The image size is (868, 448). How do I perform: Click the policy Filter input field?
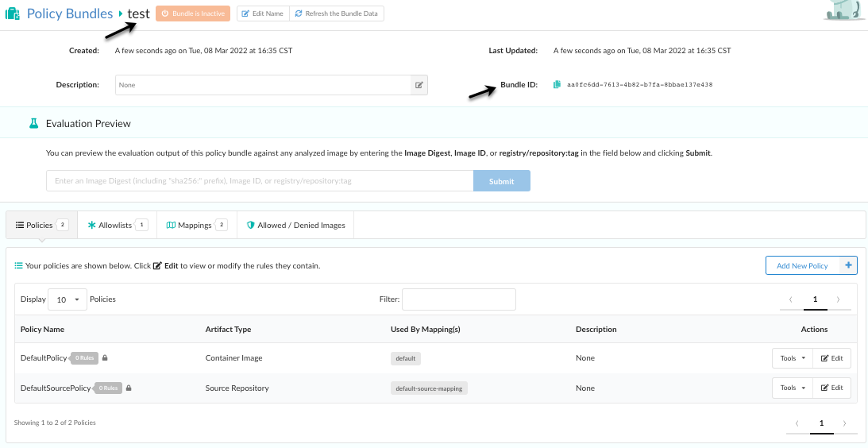click(x=458, y=299)
